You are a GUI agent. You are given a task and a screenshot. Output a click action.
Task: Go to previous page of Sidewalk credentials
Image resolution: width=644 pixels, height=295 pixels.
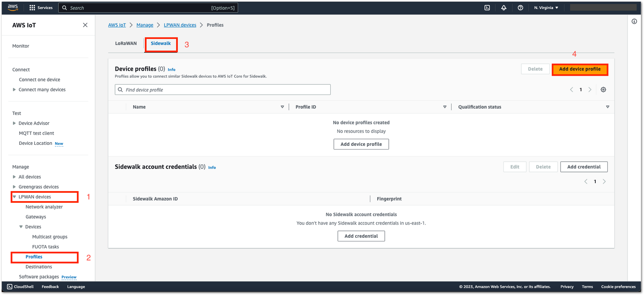click(586, 181)
